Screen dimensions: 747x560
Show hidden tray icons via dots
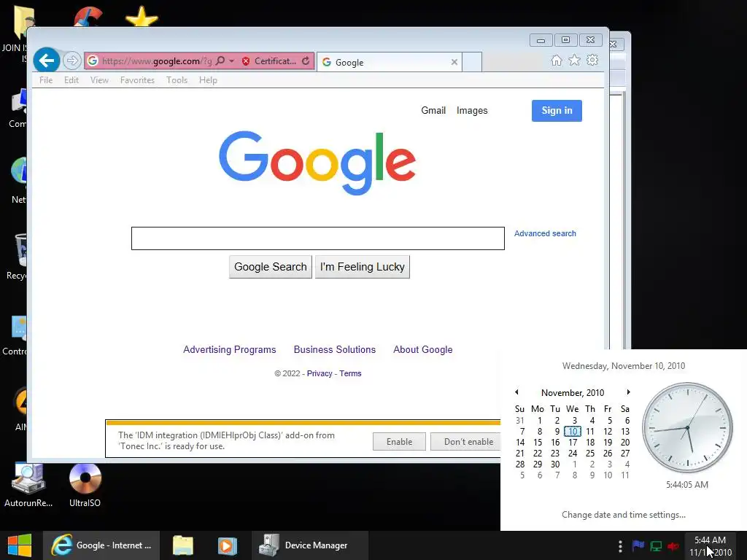pyautogui.click(x=620, y=545)
